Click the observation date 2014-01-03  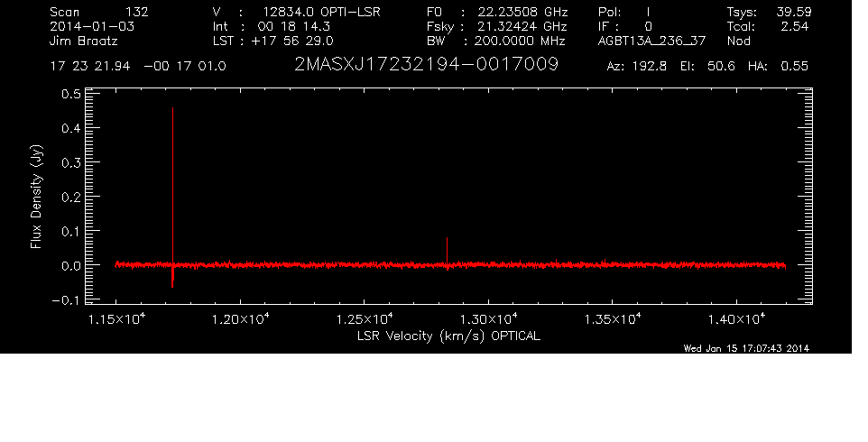pos(92,26)
